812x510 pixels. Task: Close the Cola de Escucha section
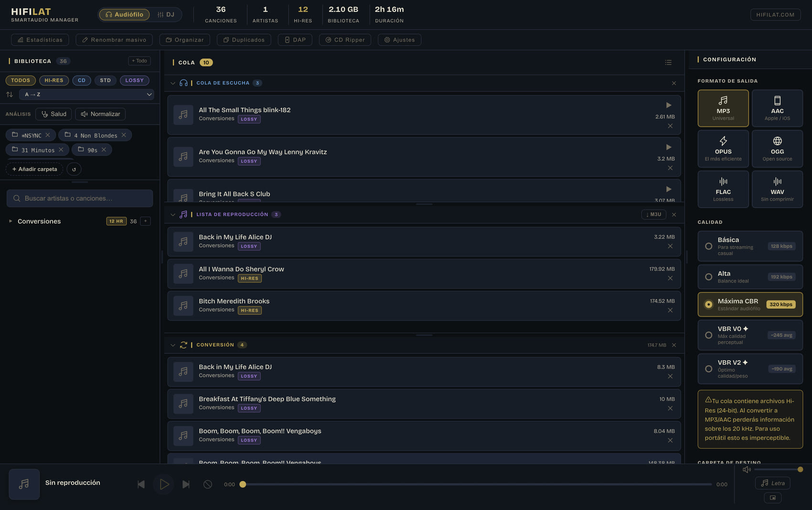coord(674,83)
